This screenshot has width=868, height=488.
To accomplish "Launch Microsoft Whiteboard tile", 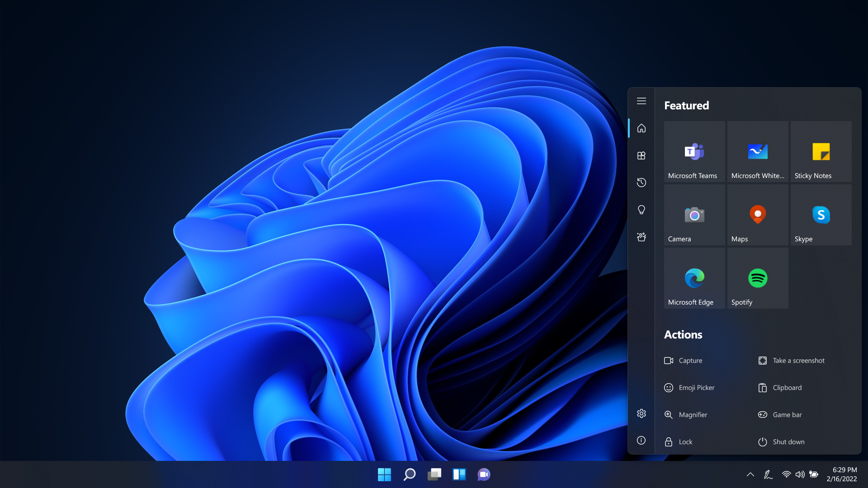I will click(757, 152).
